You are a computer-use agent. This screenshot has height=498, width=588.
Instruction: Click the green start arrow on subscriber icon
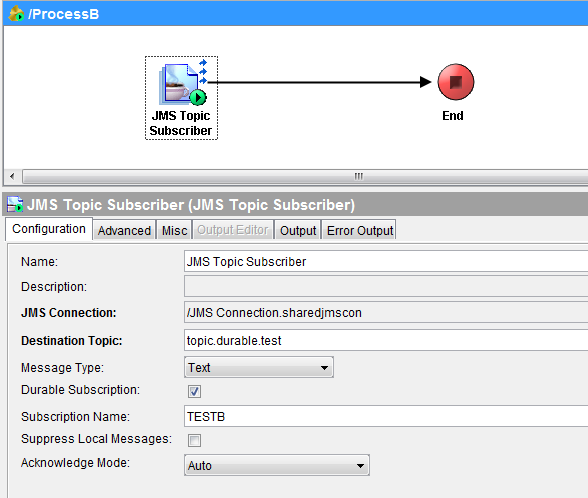[198, 98]
